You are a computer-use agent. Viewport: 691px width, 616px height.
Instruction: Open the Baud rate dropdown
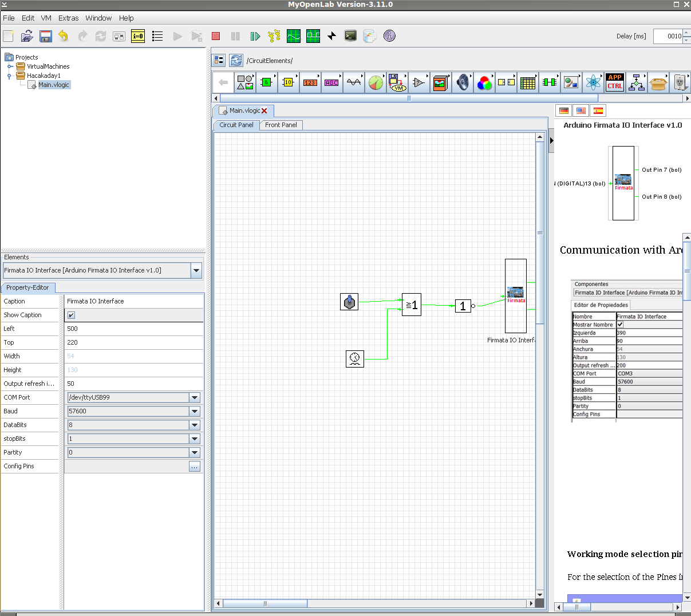(195, 411)
